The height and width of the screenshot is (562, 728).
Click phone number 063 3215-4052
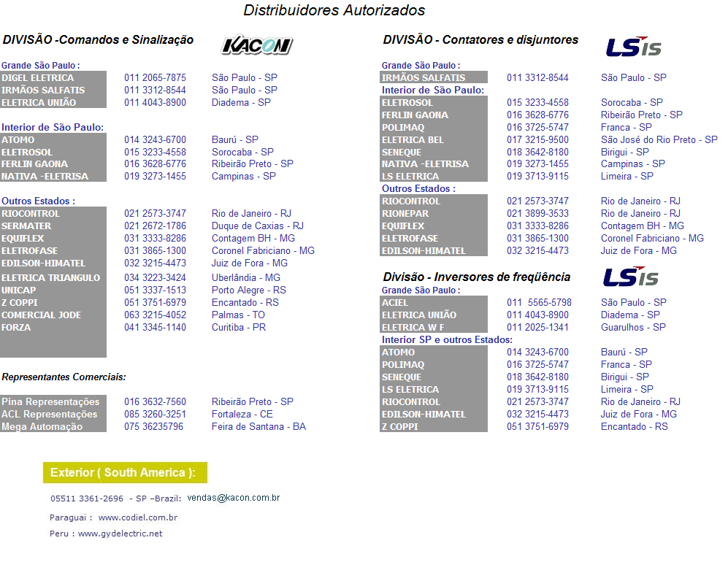coord(155,315)
